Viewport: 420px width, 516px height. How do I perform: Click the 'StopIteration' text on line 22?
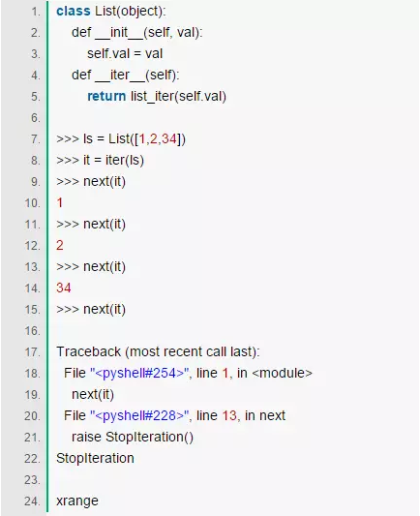(x=95, y=458)
